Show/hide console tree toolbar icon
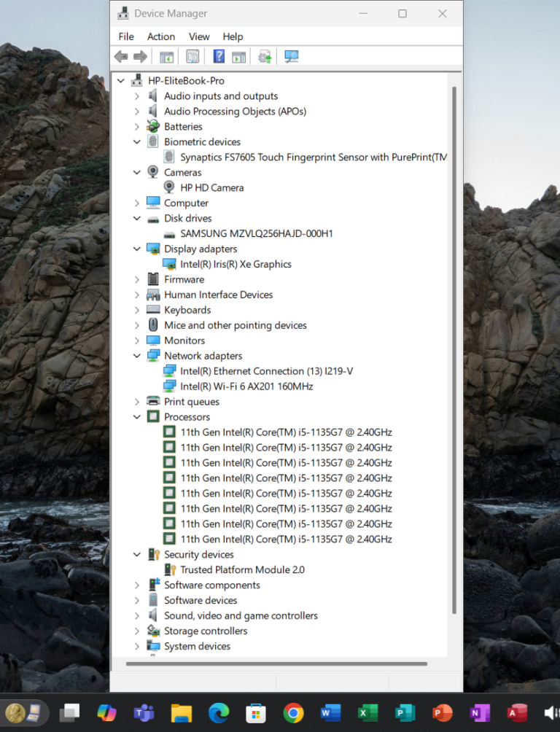This screenshot has width=560, height=732. [x=166, y=57]
